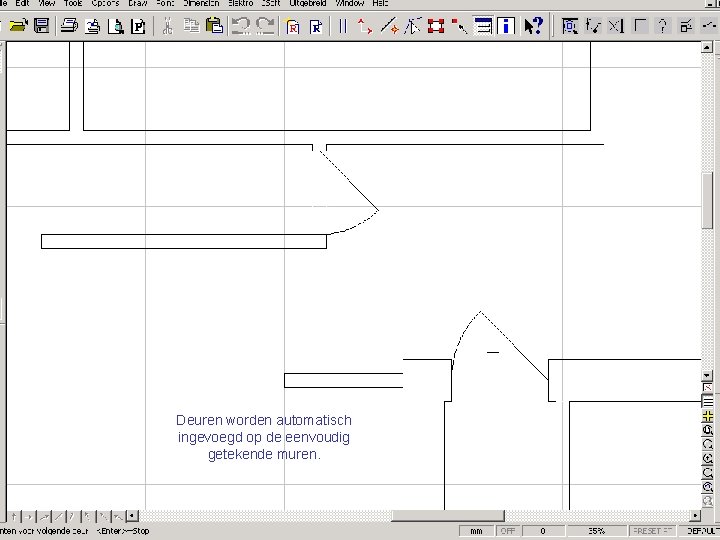Click the greyed-out bottom zoom icon

click(707, 501)
